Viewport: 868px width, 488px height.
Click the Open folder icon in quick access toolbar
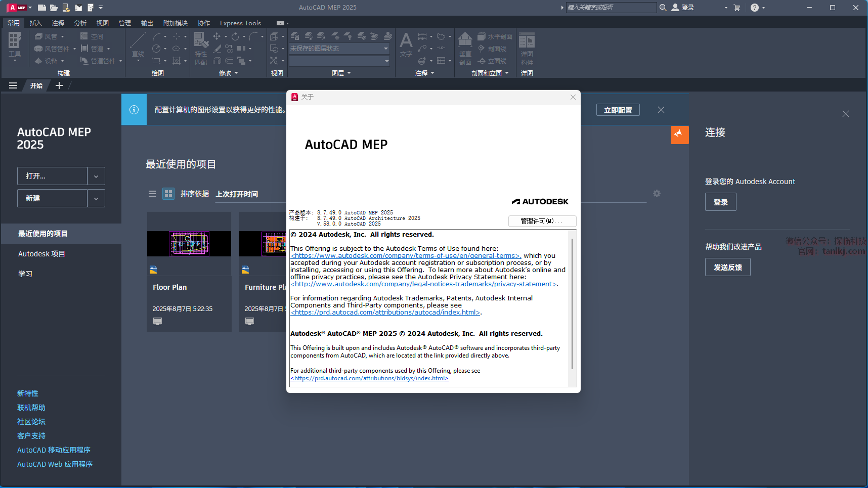pos(54,8)
